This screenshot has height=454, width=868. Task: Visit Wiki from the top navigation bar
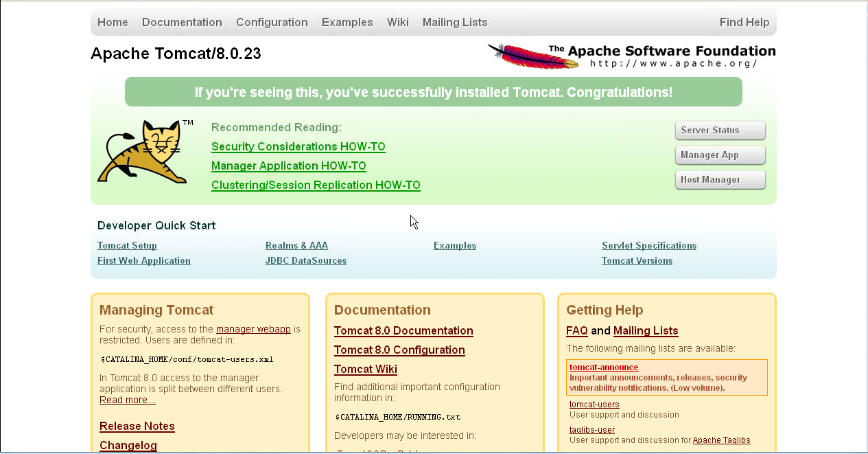tap(398, 22)
